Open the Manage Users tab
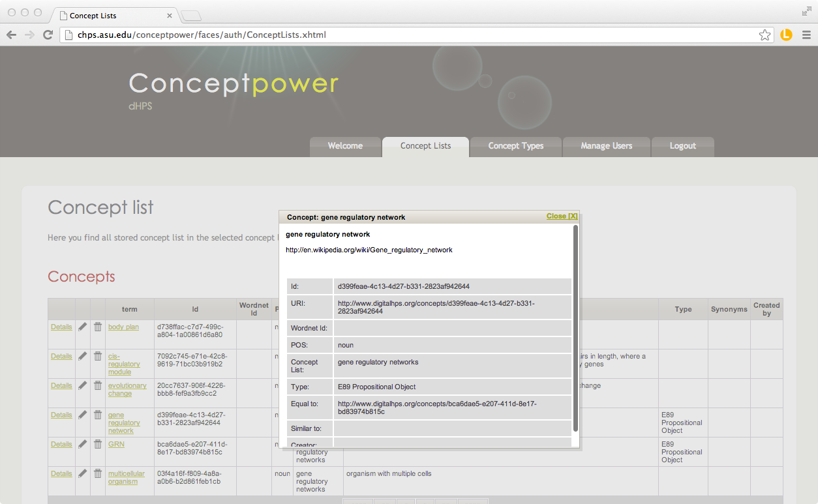 point(606,146)
